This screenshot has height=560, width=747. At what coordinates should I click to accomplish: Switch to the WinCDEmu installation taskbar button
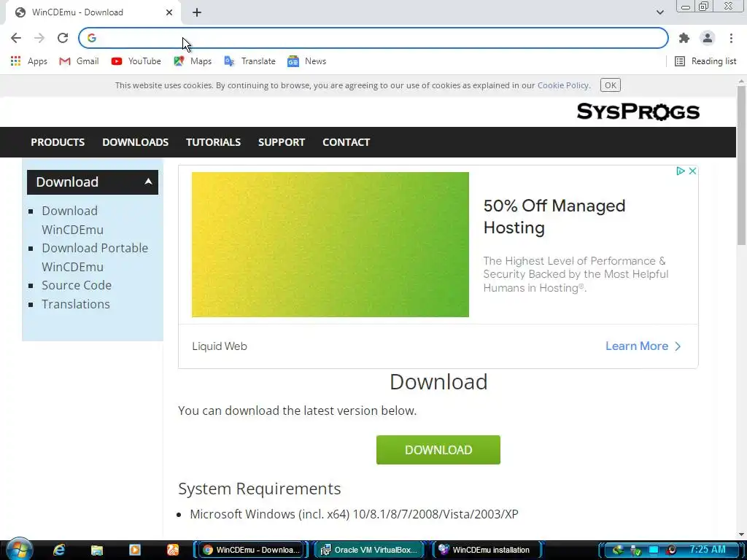click(487, 550)
